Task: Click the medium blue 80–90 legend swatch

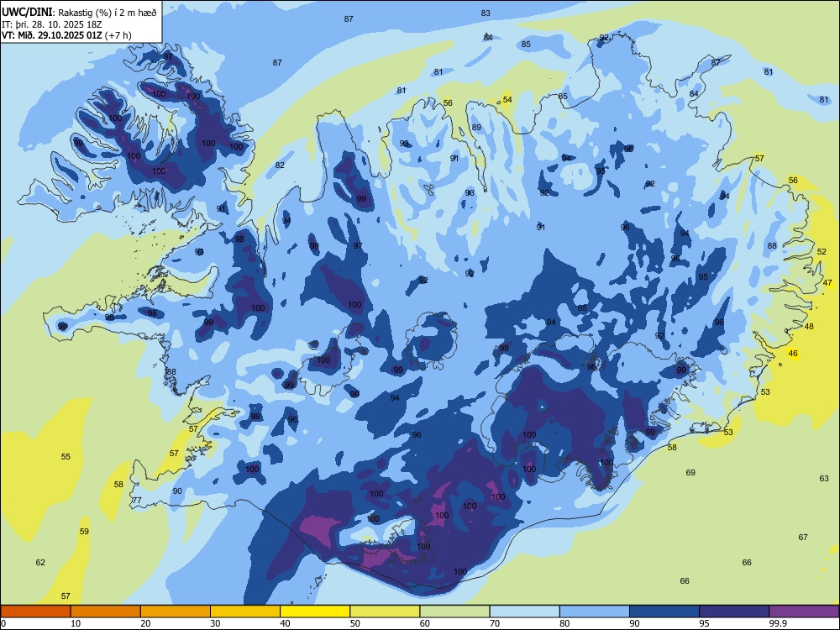Action: click(x=595, y=612)
